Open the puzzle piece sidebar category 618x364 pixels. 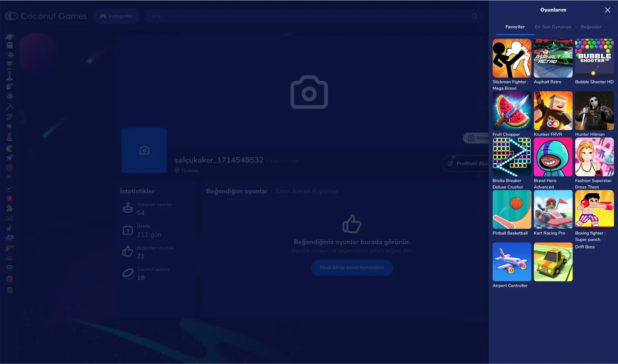coord(10,208)
